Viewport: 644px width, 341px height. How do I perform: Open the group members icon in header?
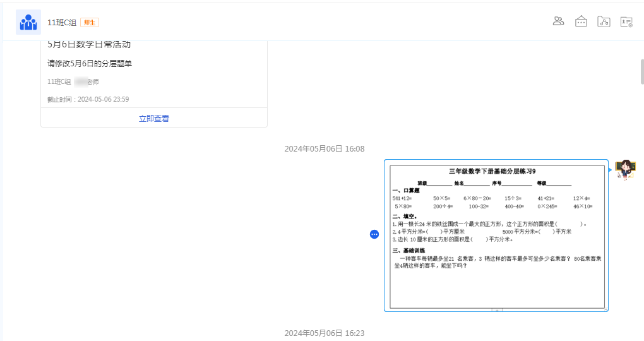pyautogui.click(x=558, y=21)
